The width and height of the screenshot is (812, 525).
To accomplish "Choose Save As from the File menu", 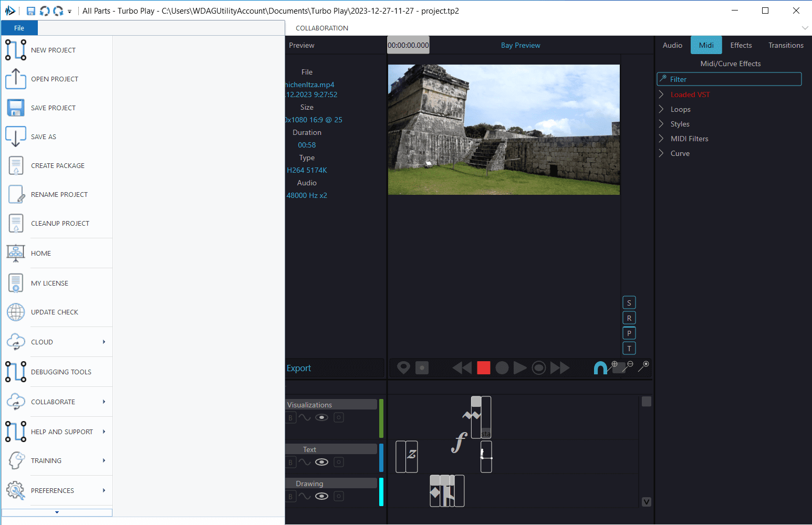I will coord(57,136).
